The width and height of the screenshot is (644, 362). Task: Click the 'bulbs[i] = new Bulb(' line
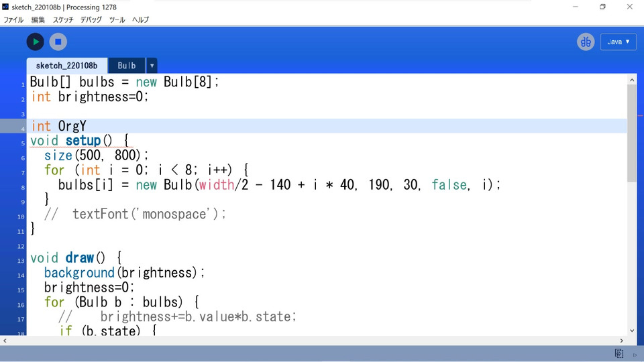pos(279,185)
